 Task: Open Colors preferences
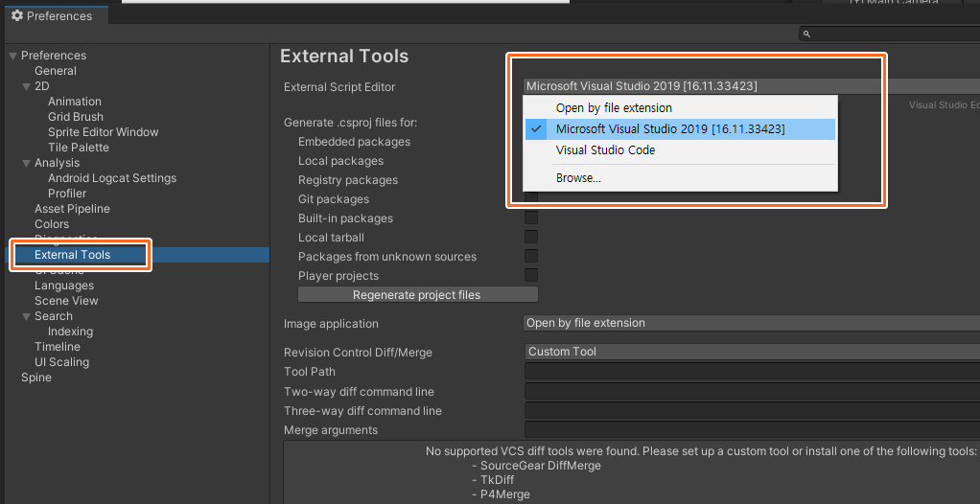point(52,224)
